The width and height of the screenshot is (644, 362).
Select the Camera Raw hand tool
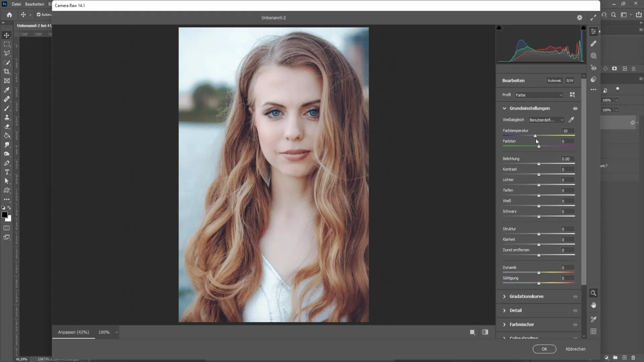point(593,305)
